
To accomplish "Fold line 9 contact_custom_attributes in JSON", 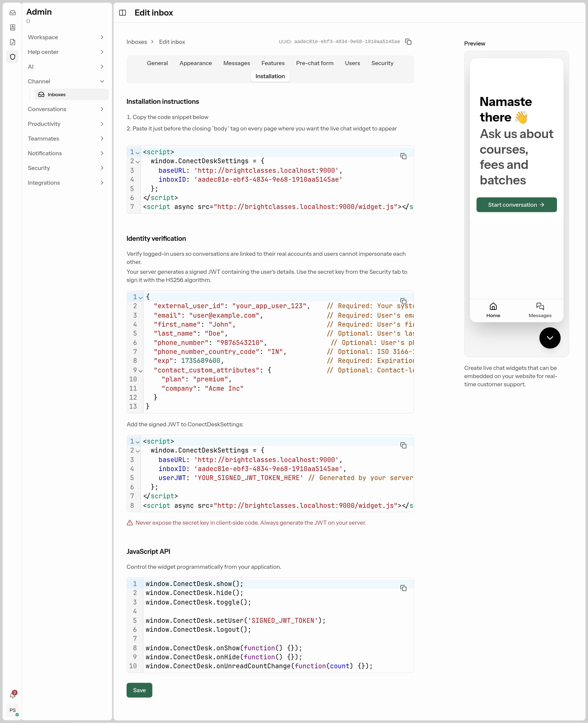I will point(140,370).
